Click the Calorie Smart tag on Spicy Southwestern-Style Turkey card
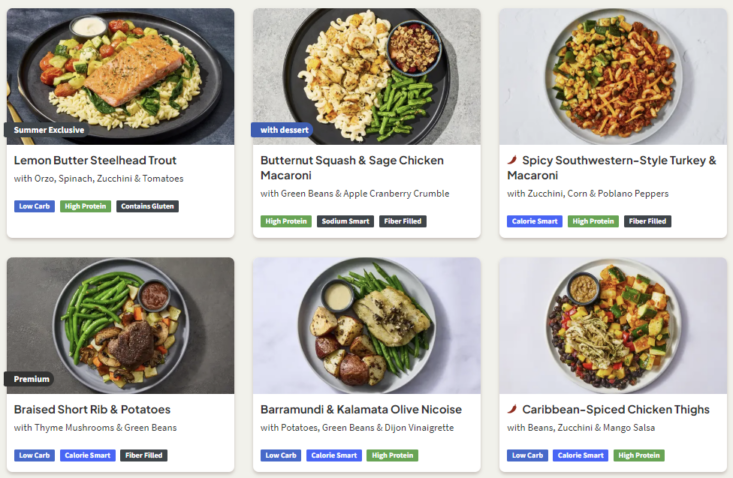Viewport: 733px width, 478px height. click(x=535, y=221)
